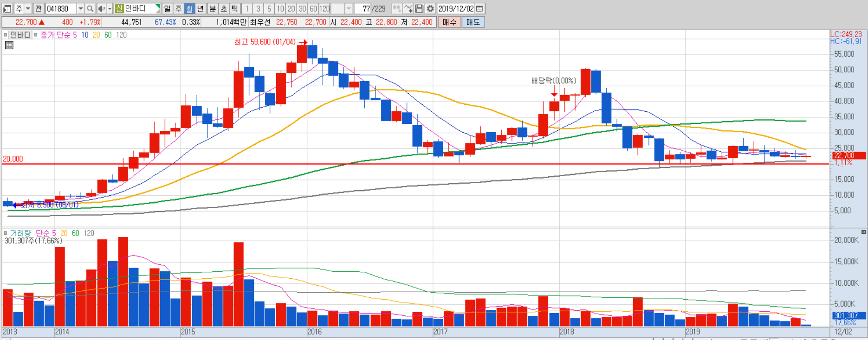Click the square marker before 종가 단순

click(36, 35)
